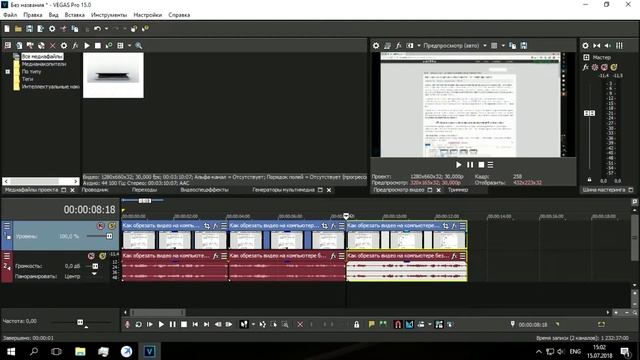This screenshot has width=640, height=360.
Task: Stop media preview in Project Media toolbar
Action: pos(98,46)
